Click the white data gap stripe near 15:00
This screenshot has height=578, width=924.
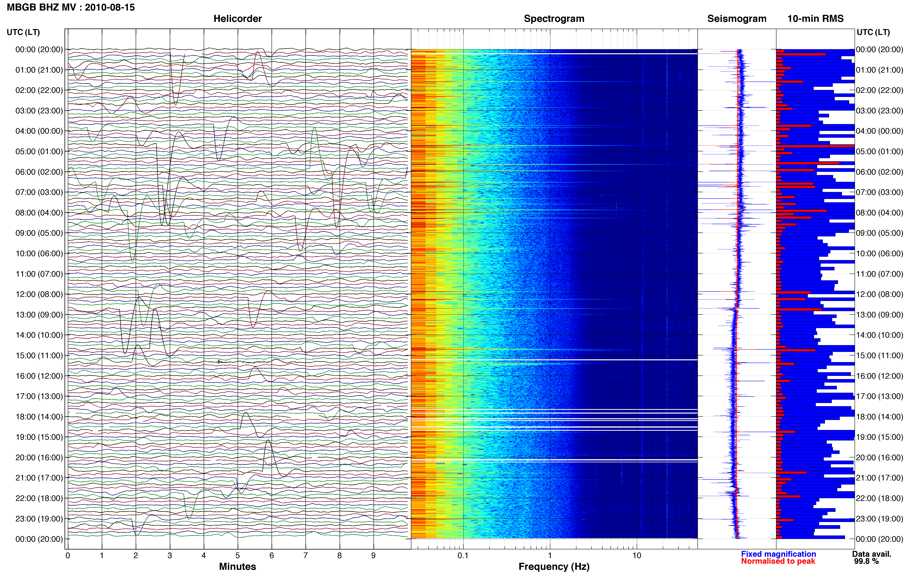(x=554, y=360)
